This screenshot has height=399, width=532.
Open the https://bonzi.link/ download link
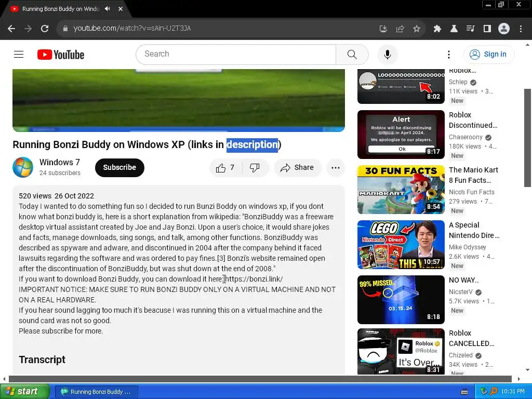click(x=254, y=279)
